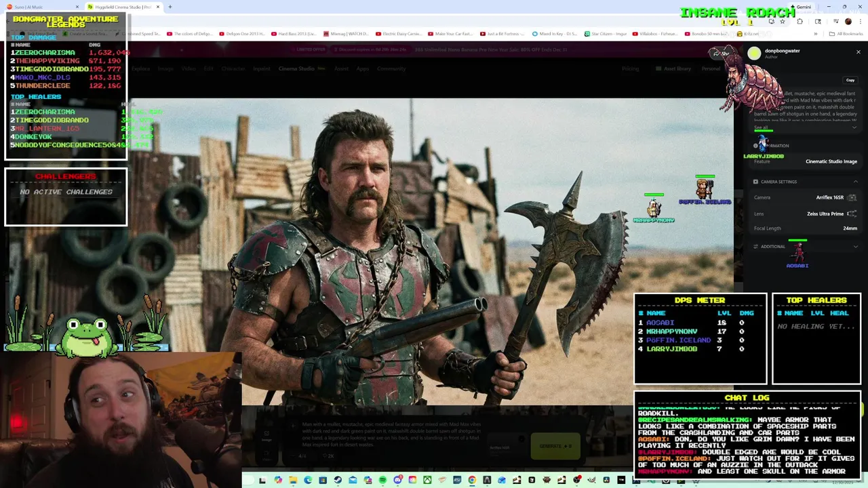Click the Generate button
Screen dimensions: 868x488
[555, 446]
